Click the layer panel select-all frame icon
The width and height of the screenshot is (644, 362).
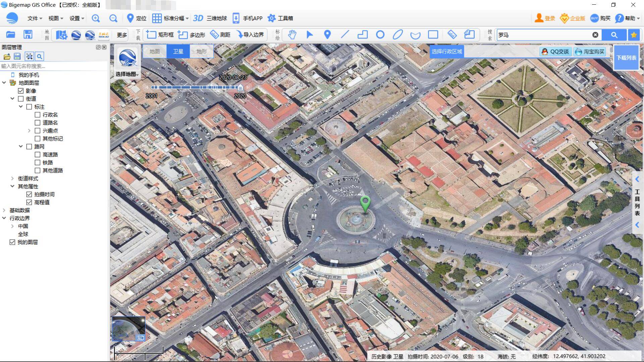(x=29, y=56)
